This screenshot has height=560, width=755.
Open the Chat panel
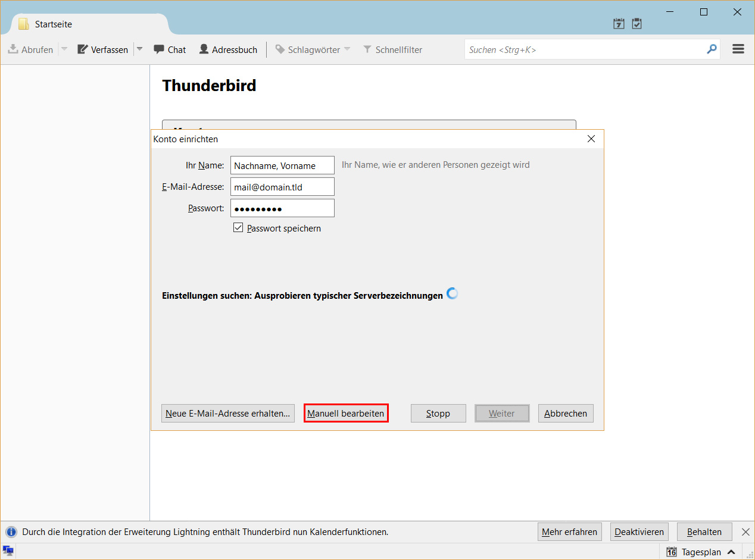tap(169, 49)
